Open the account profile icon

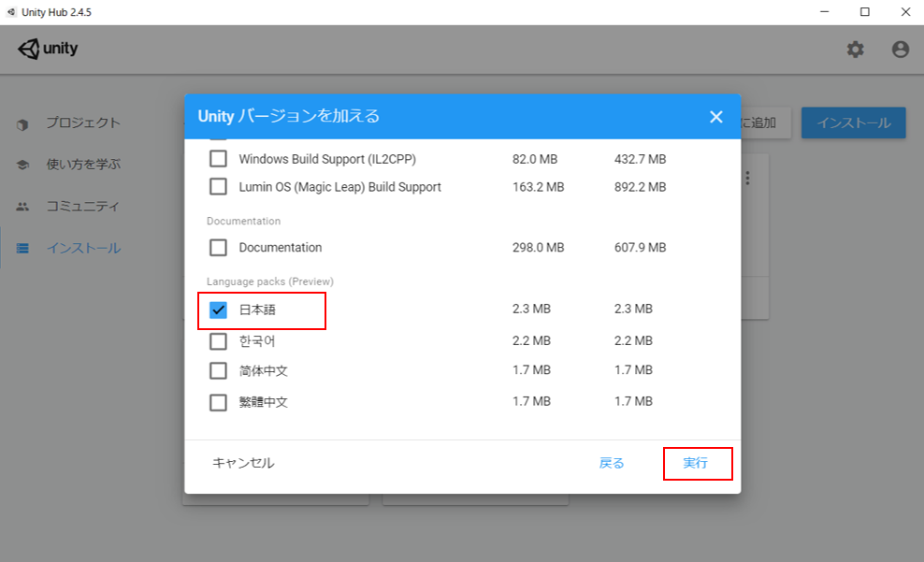point(900,50)
